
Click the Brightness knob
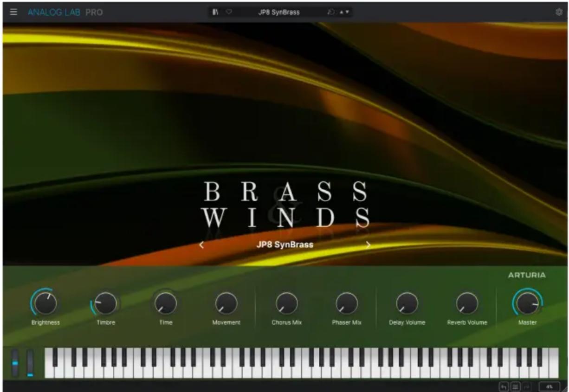click(45, 303)
